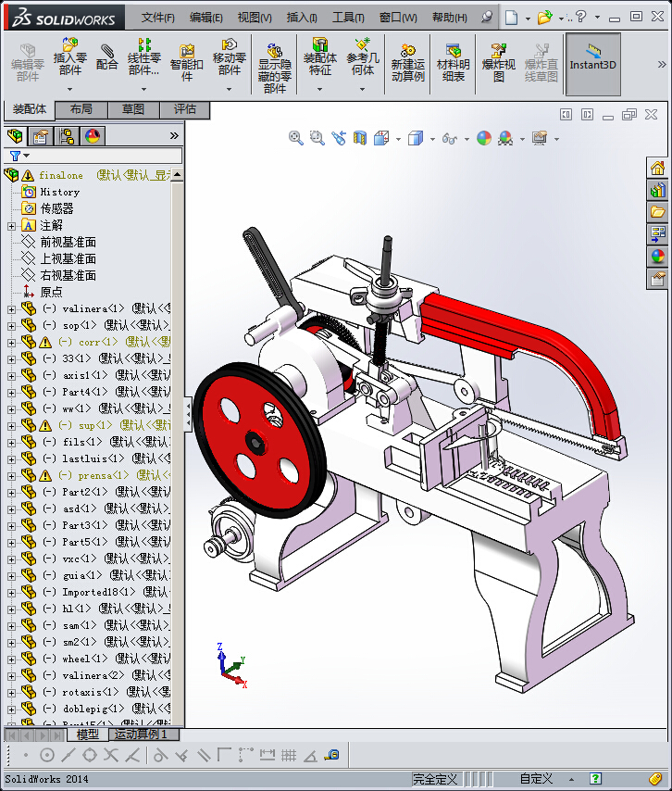Select the Mate (配合) paperclip tool
The image size is (672, 791).
point(106,57)
